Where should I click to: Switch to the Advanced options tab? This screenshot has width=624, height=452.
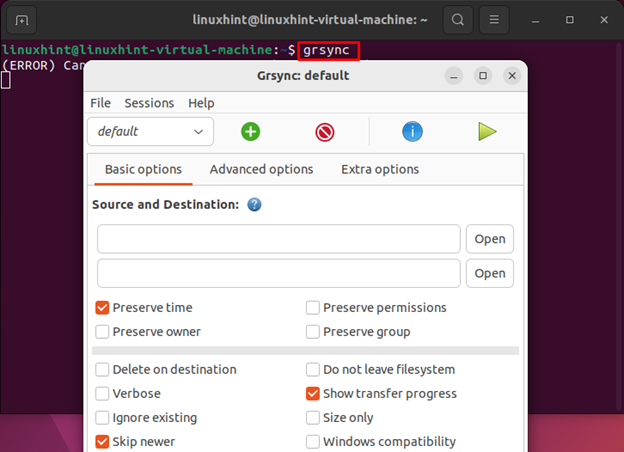tap(261, 170)
